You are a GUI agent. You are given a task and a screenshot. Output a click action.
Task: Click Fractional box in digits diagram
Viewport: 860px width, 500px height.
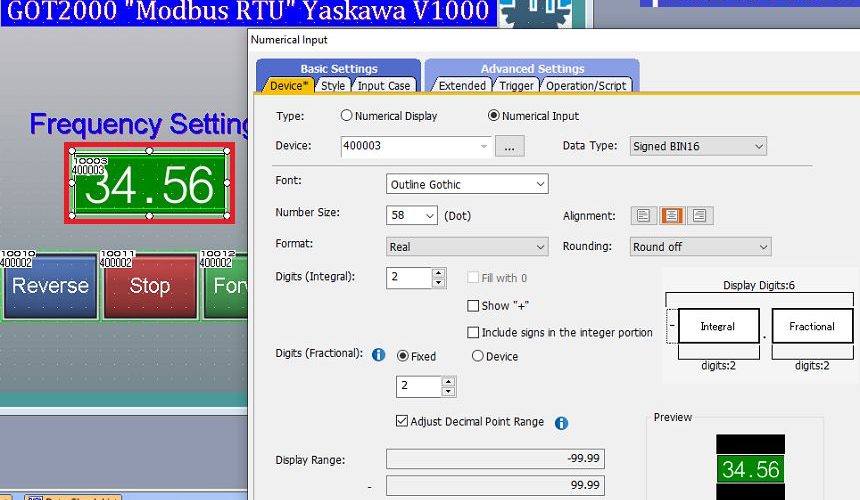click(812, 326)
